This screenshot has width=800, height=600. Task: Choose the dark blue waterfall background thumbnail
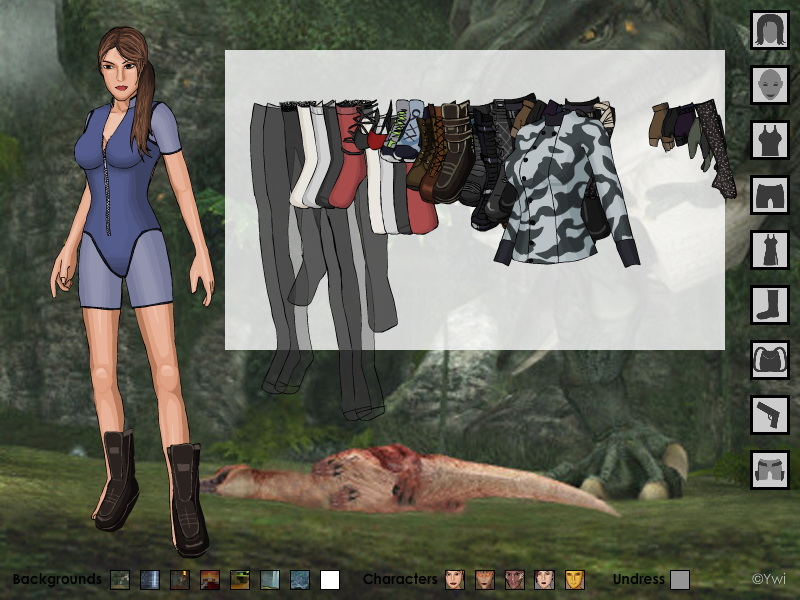coord(149,580)
